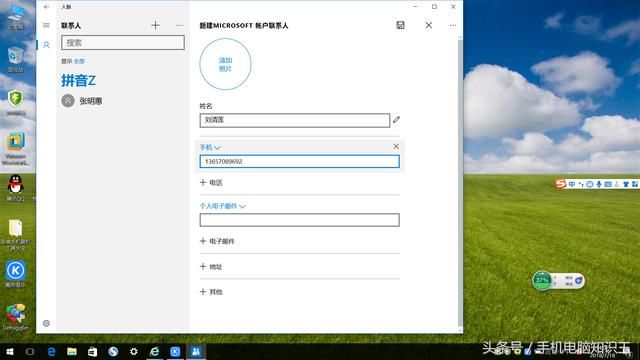
Task: Remove the mobile phone field
Action: point(396,146)
